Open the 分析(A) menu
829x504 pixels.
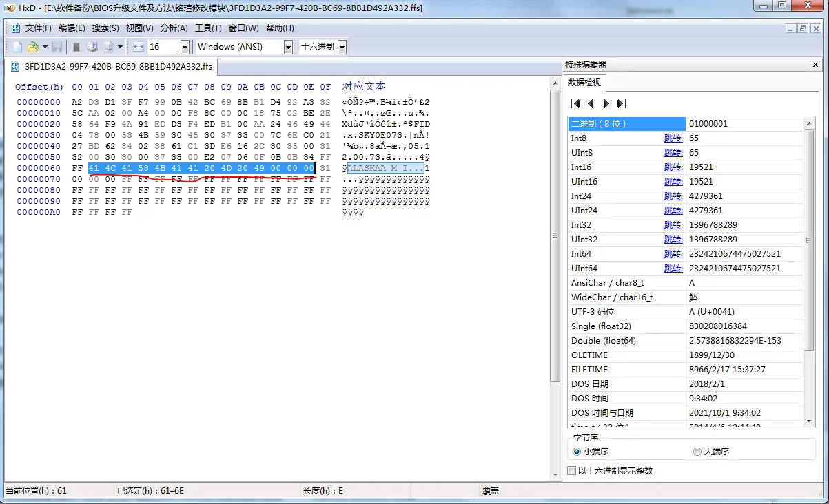tap(174, 28)
